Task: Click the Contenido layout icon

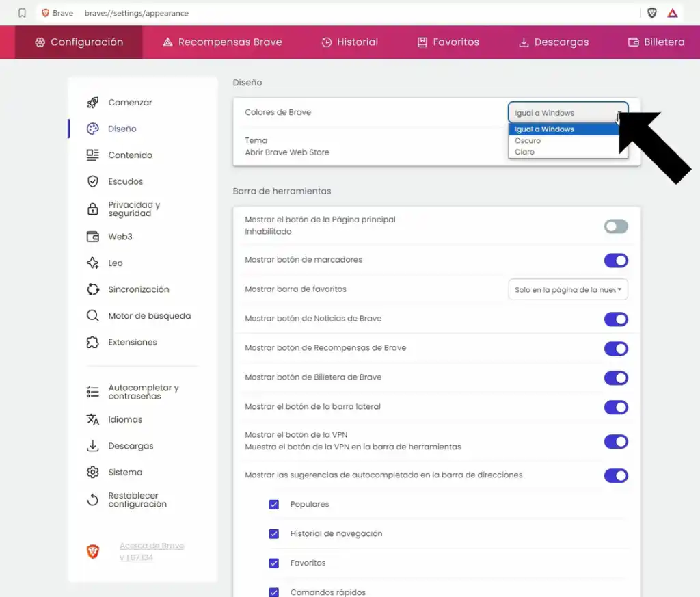Action: coord(92,155)
